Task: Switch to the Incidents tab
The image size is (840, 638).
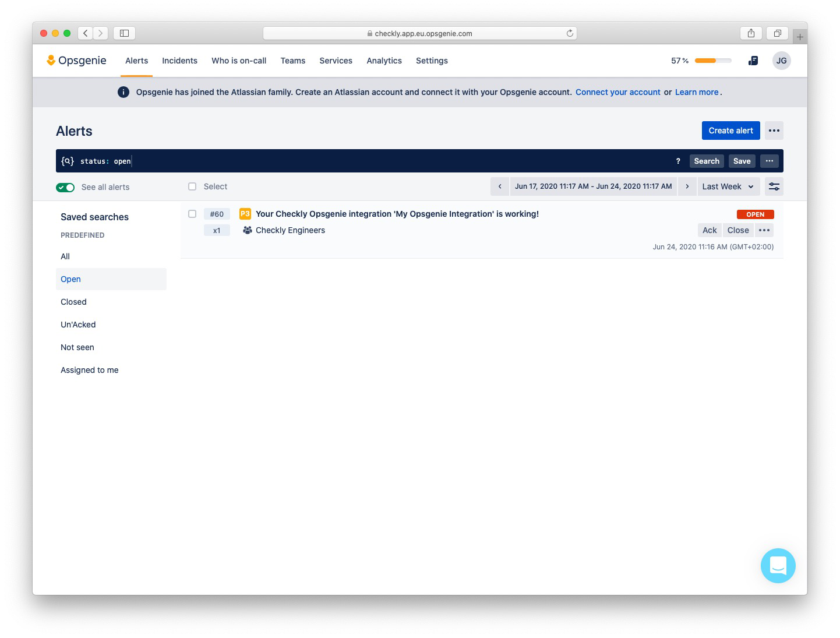Action: coord(179,61)
